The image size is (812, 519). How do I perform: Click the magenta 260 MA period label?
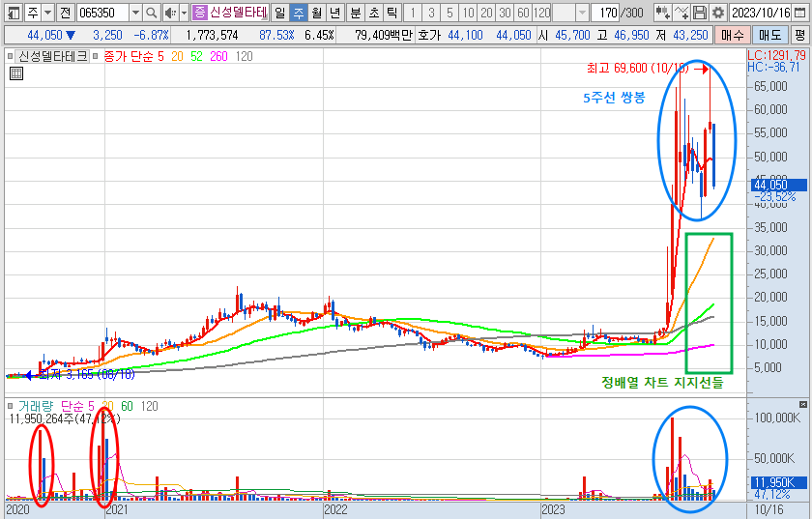coord(218,56)
